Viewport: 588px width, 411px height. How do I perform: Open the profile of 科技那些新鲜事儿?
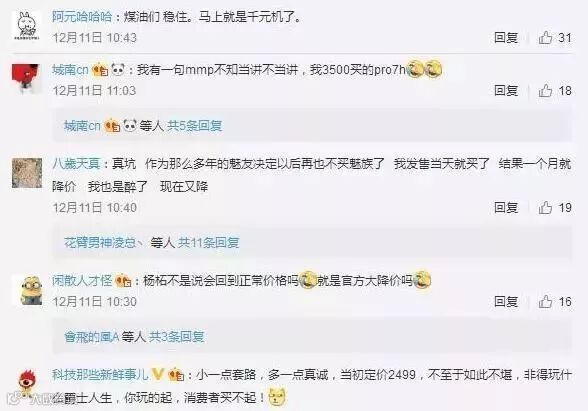coord(100,374)
